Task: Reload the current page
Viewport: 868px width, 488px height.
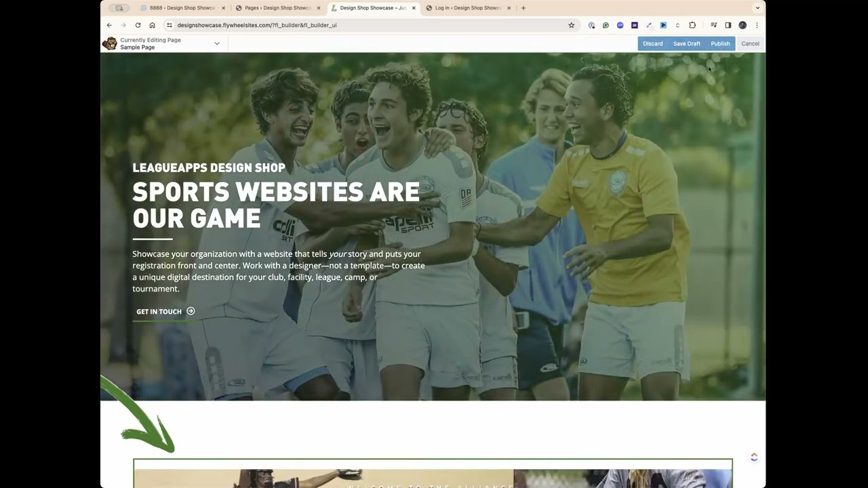Action: click(x=138, y=25)
